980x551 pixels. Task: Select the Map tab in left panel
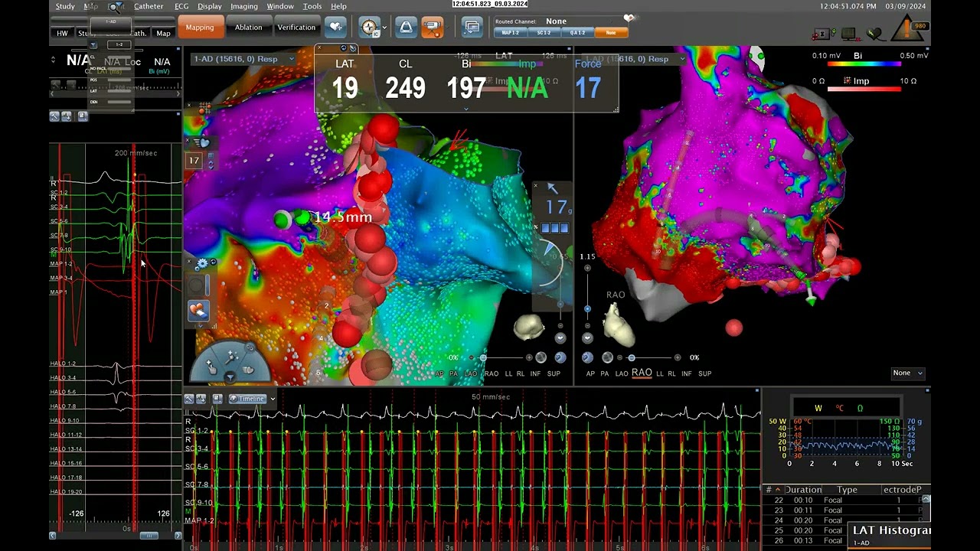click(x=163, y=34)
